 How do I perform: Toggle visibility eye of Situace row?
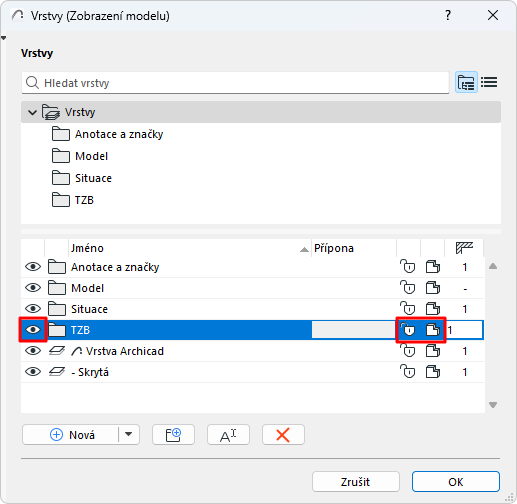pyautogui.click(x=33, y=309)
